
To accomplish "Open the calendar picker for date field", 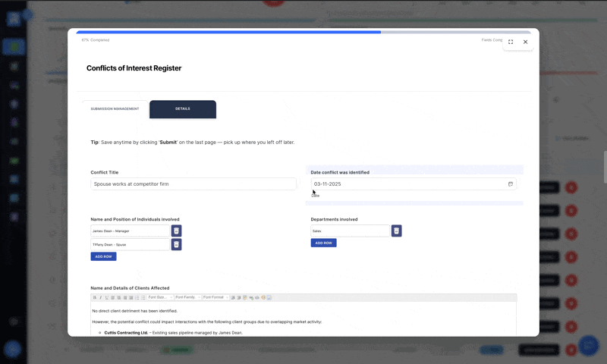I will click(511, 184).
